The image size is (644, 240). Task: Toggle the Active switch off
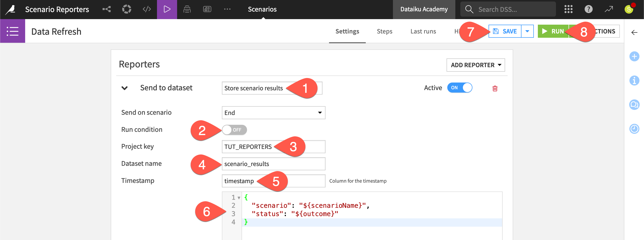(x=460, y=88)
